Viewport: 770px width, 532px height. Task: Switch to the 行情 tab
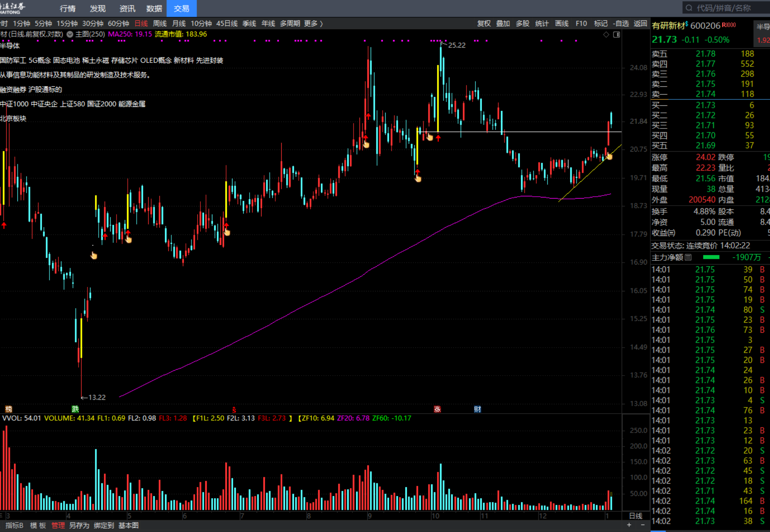[x=67, y=8]
